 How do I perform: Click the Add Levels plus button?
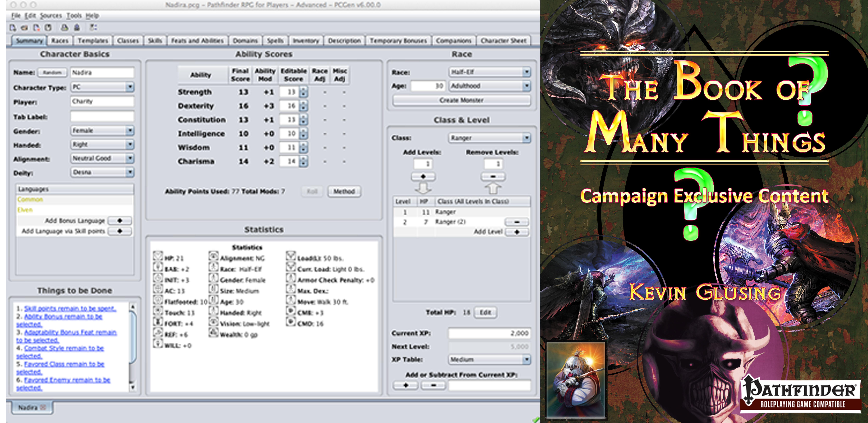tap(423, 177)
